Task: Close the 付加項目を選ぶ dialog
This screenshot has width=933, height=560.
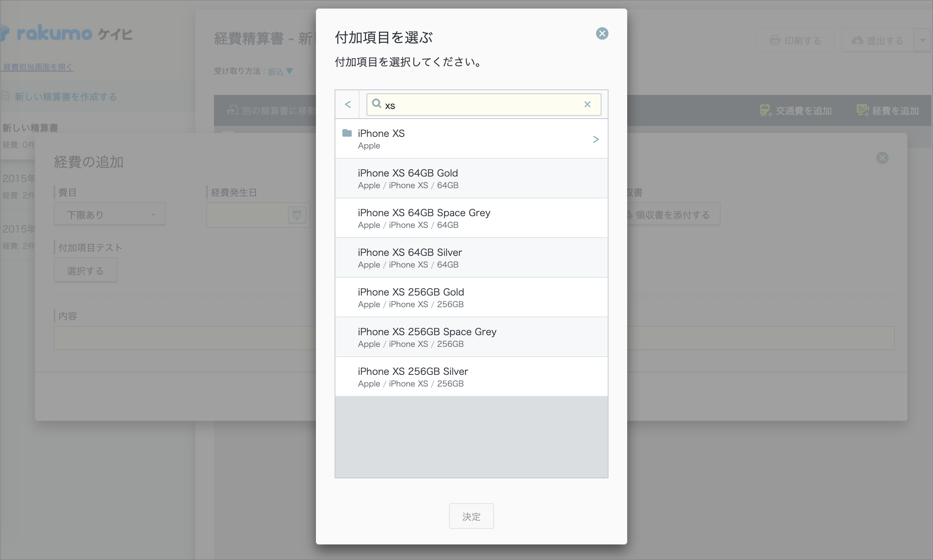Action: pyautogui.click(x=602, y=33)
